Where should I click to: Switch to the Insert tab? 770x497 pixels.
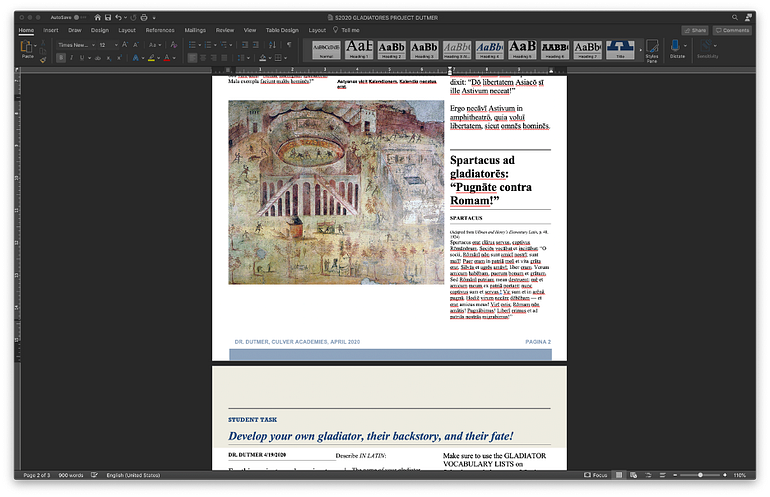(51, 30)
